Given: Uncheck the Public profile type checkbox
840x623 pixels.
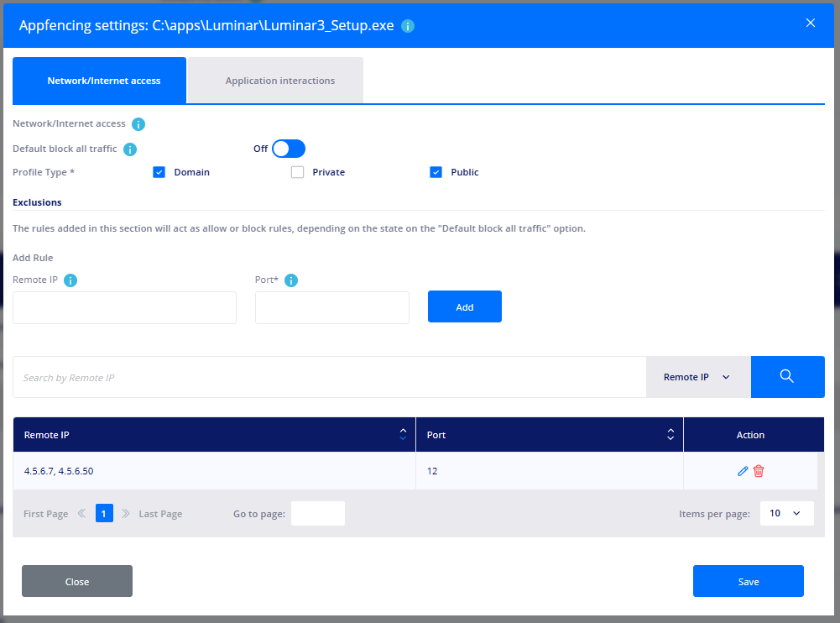Looking at the screenshot, I should click(x=436, y=172).
